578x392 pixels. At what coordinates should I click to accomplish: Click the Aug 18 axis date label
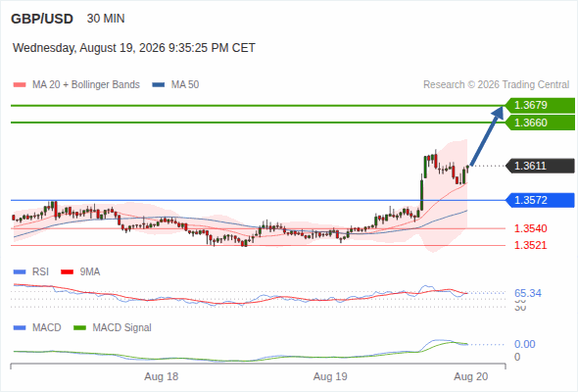tap(162, 377)
